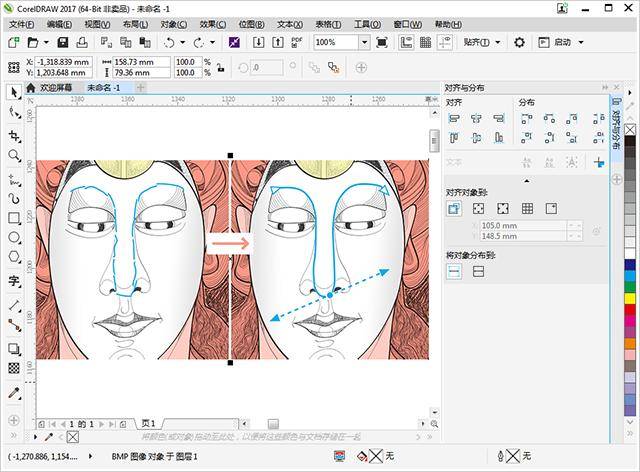Click the Save floppy disk icon
640x472 pixels.
pos(62,42)
